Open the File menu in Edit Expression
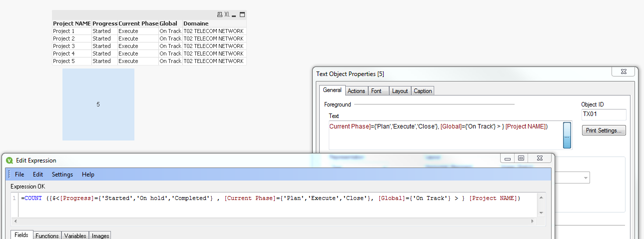 point(19,174)
